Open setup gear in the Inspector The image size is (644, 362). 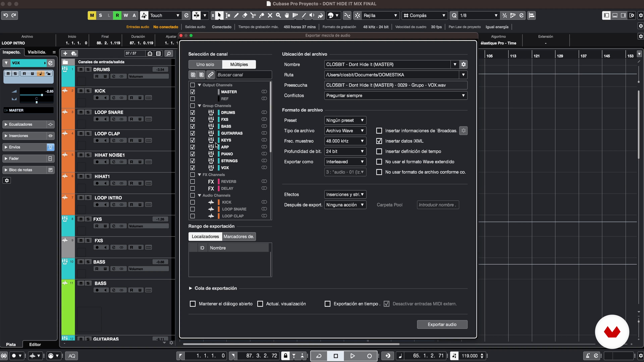7,180
